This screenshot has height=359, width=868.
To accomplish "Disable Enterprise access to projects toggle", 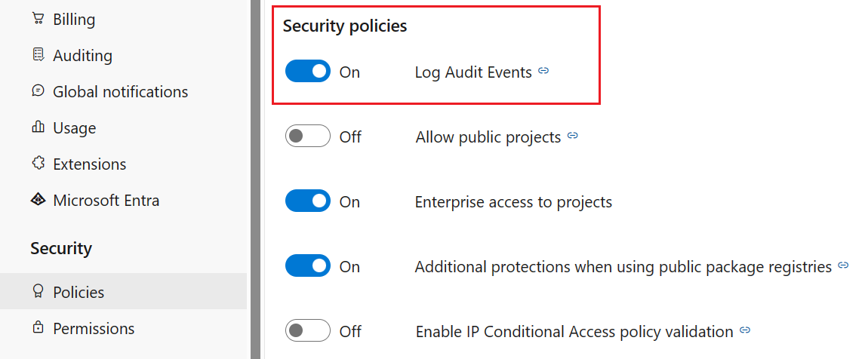I will (308, 201).
